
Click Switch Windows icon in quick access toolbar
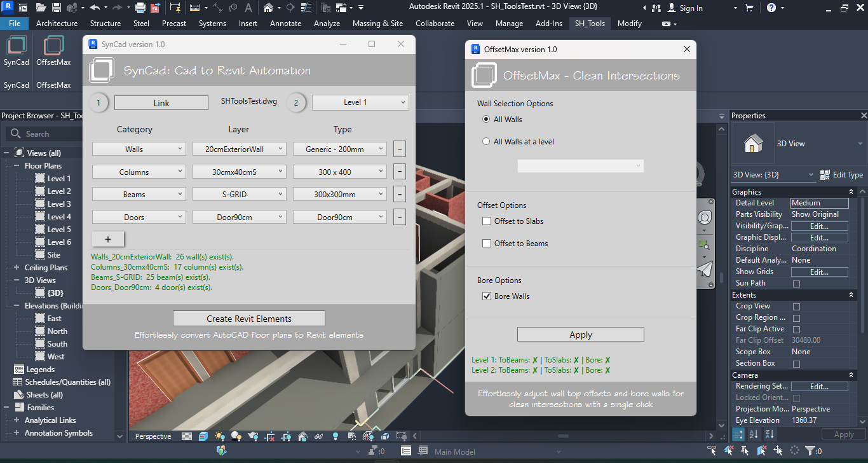341,8
